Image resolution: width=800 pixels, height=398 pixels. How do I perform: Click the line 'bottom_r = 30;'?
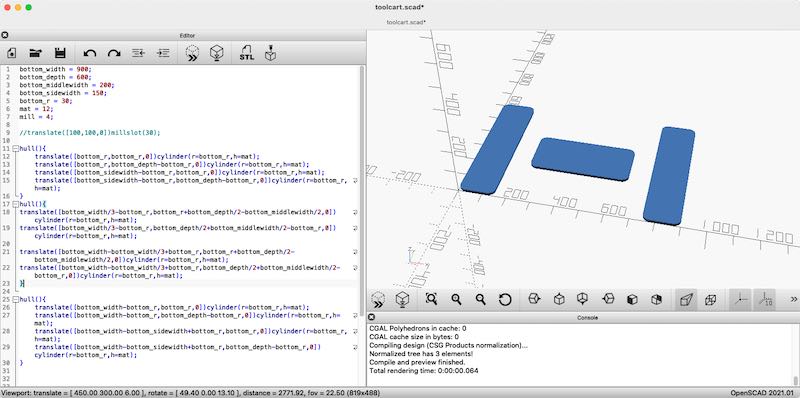(x=46, y=101)
